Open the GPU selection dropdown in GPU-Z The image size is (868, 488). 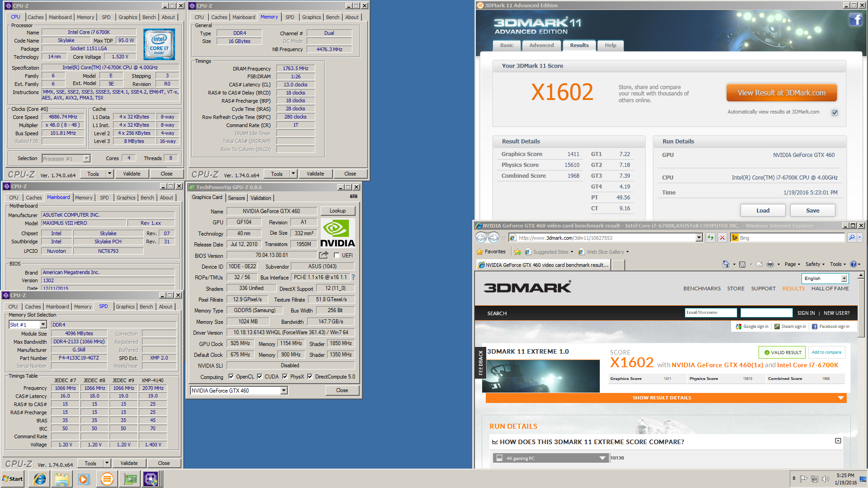(284, 390)
